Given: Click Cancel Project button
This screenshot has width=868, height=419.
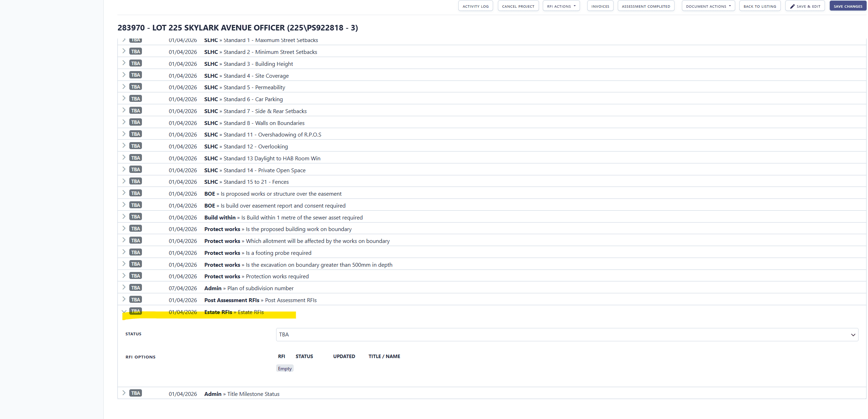Looking at the screenshot, I should 518,6.
